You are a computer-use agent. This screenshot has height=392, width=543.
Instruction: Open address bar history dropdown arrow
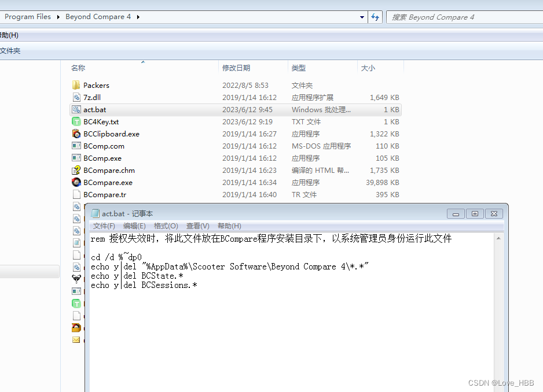click(x=362, y=17)
